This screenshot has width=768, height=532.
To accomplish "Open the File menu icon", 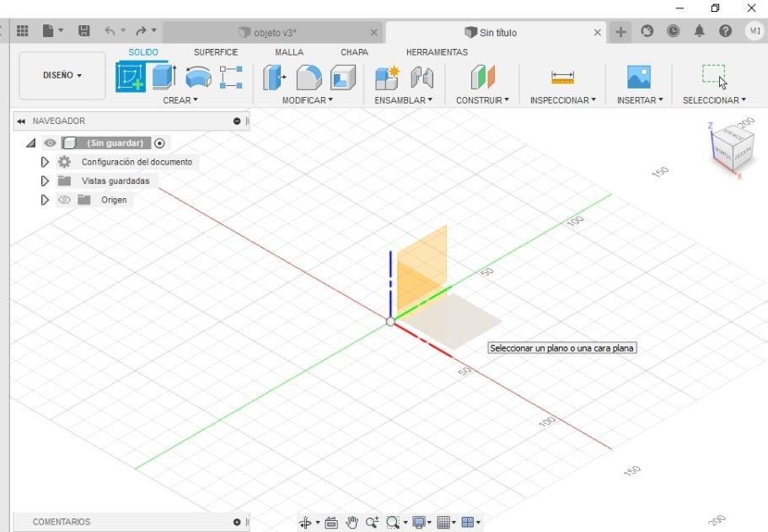I will tap(48, 31).
